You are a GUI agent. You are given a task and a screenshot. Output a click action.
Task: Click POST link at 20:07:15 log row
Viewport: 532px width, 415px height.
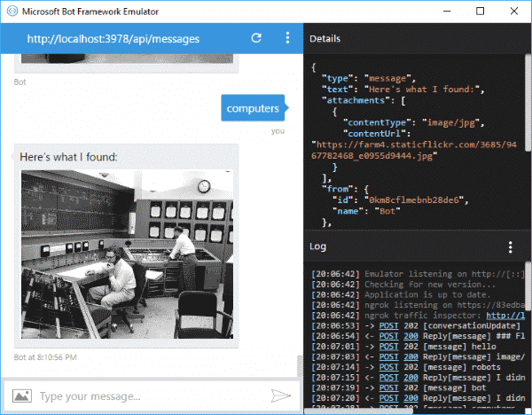pyautogui.click(x=388, y=378)
